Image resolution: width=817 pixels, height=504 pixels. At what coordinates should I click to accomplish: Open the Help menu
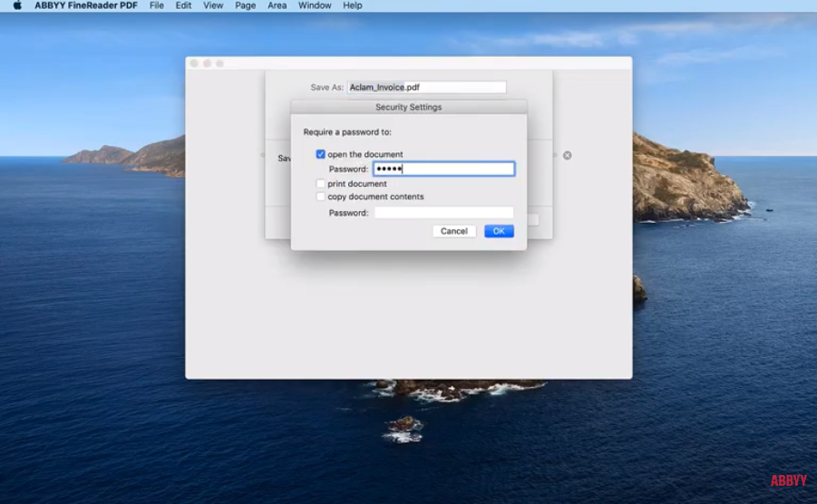tap(352, 5)
